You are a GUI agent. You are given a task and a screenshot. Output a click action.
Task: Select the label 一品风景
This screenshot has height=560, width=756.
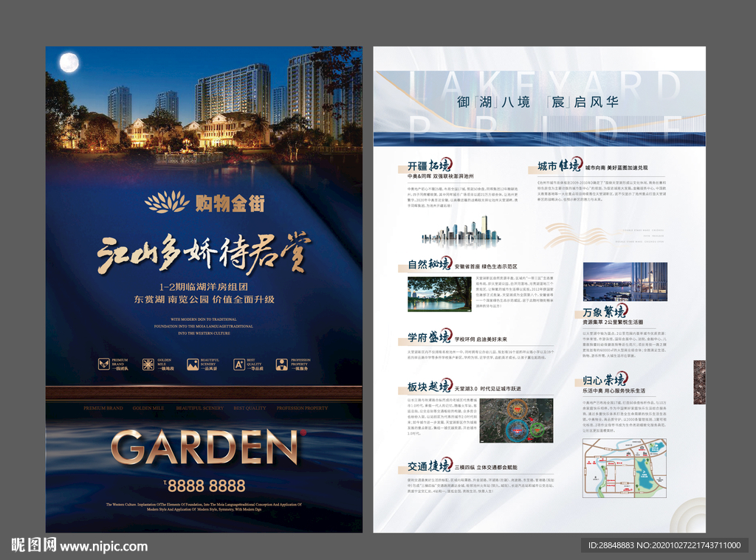tap(209, 369)
